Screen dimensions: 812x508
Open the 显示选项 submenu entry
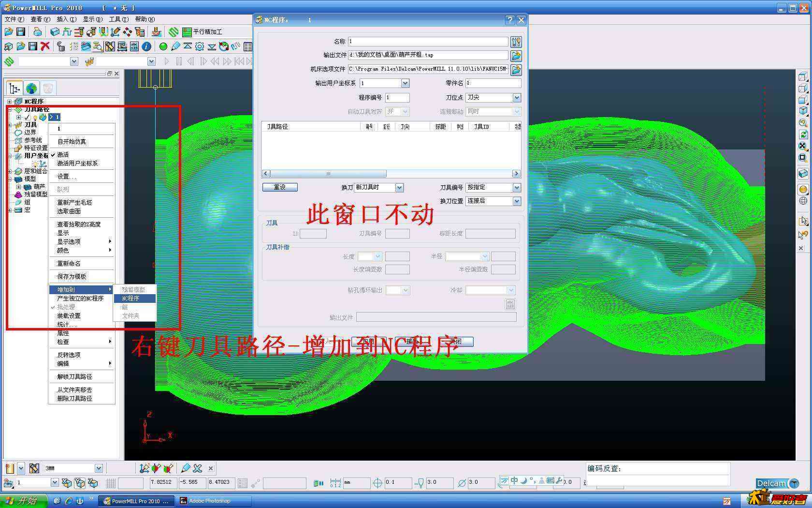[82, 242]
